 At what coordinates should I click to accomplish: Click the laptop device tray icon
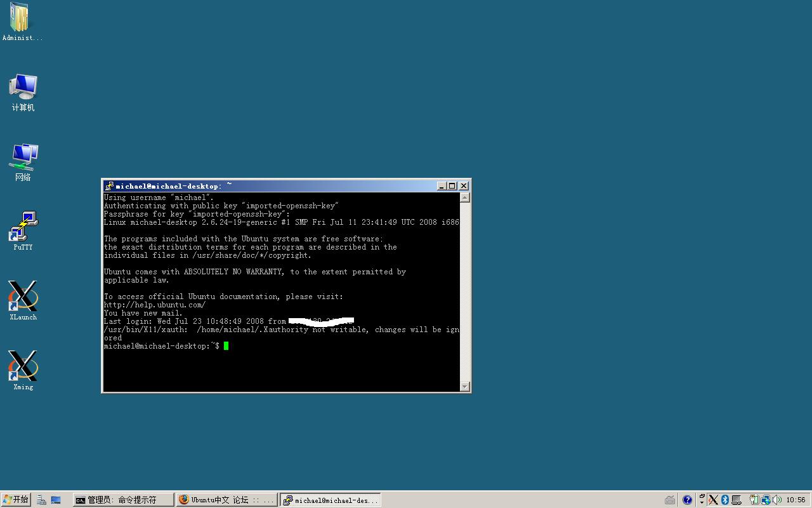(737, 500)
